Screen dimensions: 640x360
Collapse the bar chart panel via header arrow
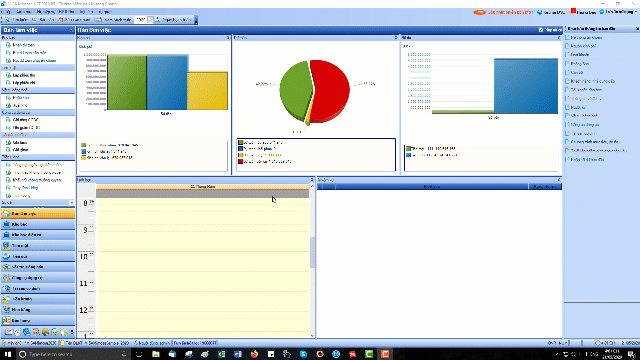(228, 38)
